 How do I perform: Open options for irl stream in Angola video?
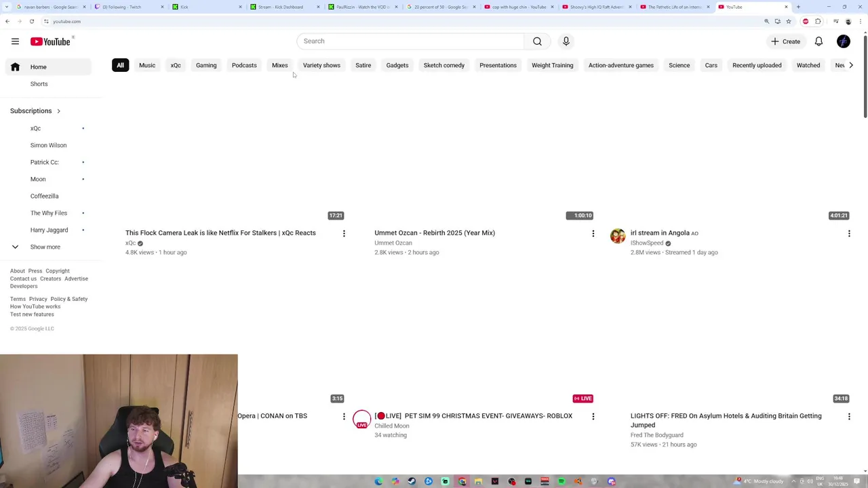click(849, 233)
